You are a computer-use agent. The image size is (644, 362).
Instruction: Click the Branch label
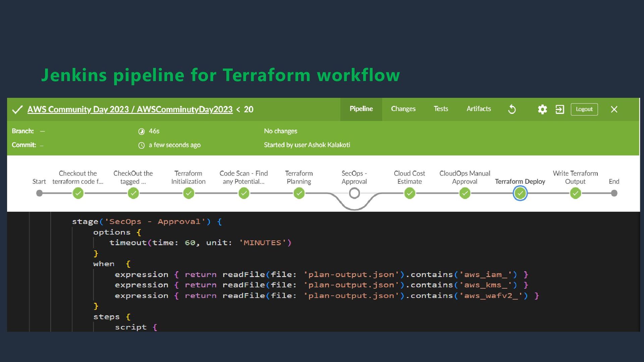point(22,131)
